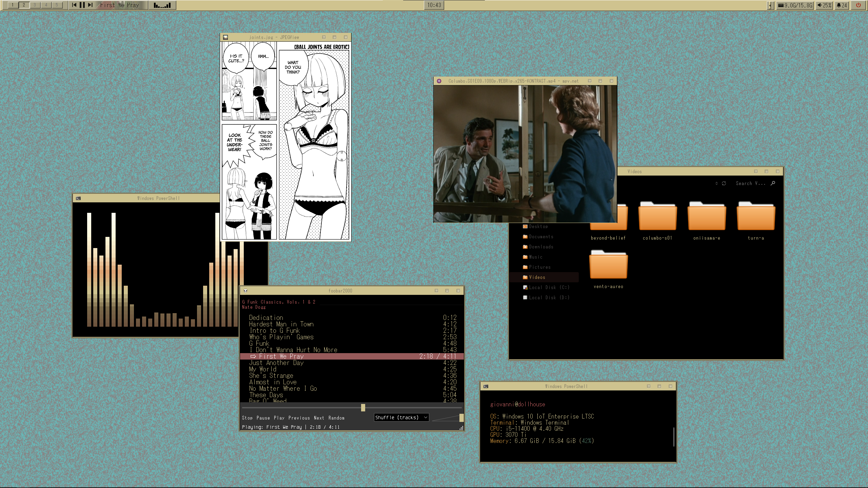
Task: Open the memory usage 9.0G/15.8G widget
Action: pos(795,5)
